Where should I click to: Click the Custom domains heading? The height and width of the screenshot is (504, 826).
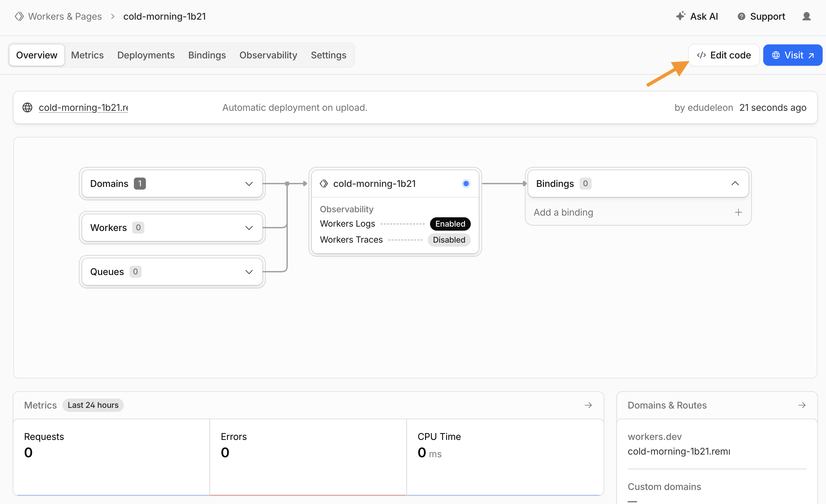[664, 487]
